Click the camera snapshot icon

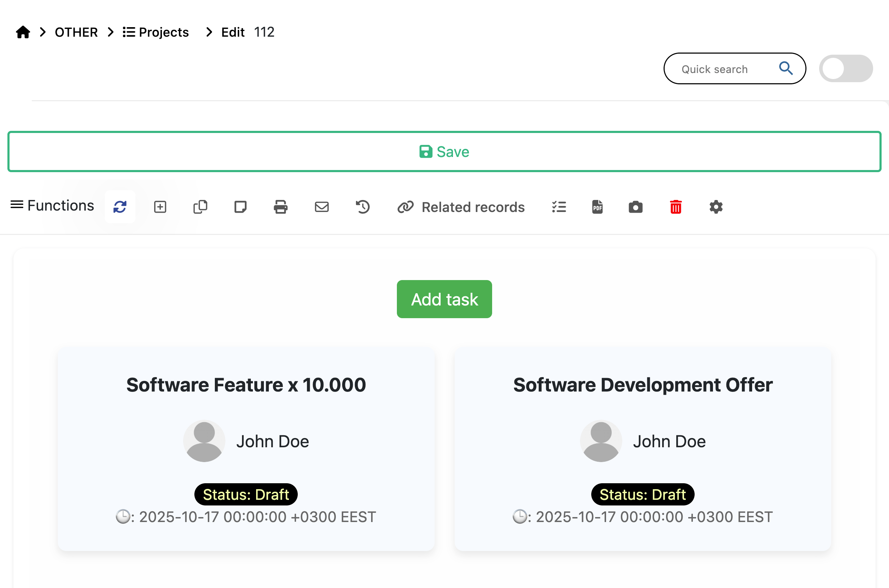pos(636,207)
